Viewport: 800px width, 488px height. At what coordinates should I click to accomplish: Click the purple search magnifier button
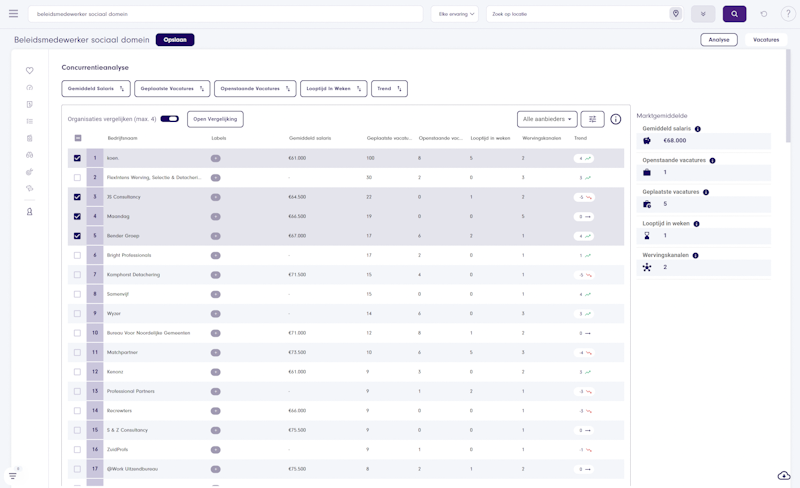point(734,14)
